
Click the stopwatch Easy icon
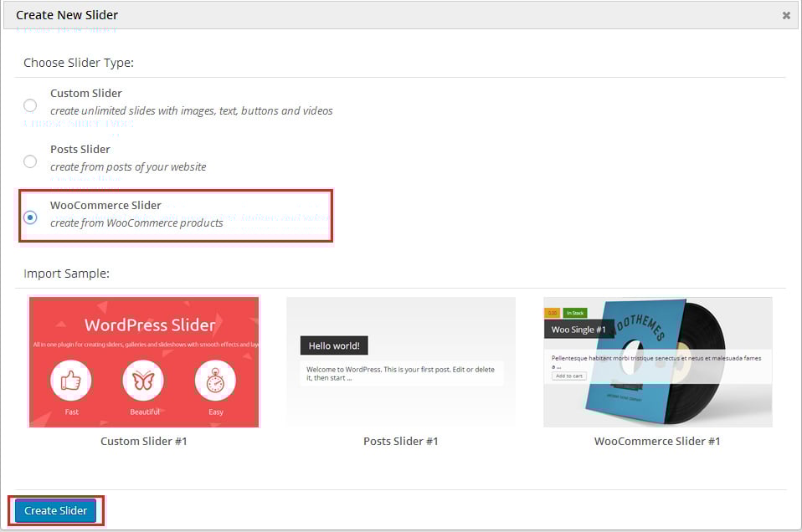[x=215, y=381]
